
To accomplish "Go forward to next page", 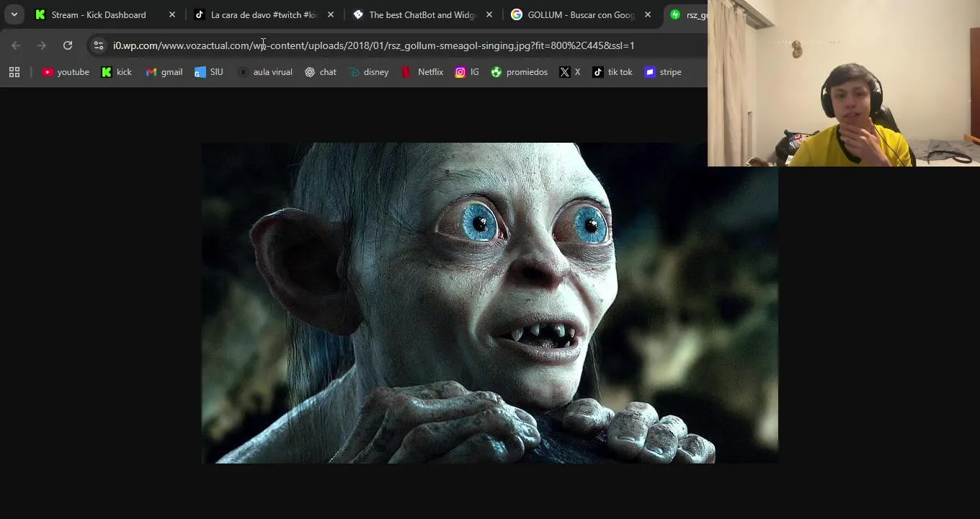I will point(42,45).
